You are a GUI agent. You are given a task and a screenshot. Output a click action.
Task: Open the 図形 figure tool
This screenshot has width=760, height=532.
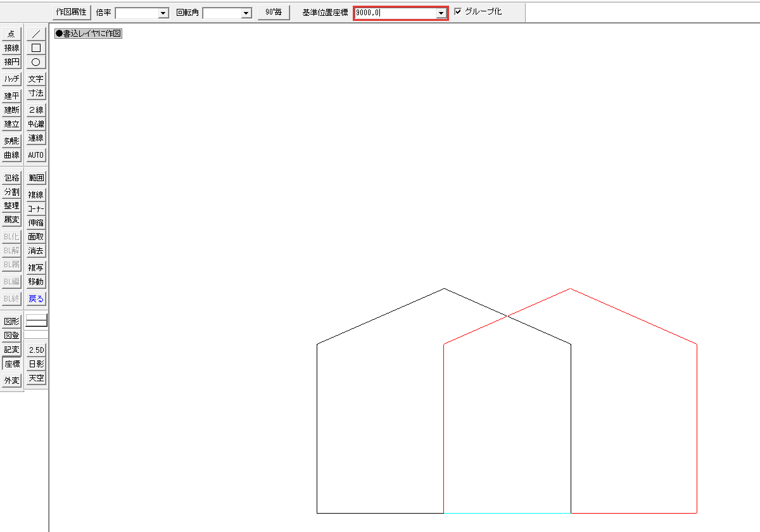pos(11,322)
